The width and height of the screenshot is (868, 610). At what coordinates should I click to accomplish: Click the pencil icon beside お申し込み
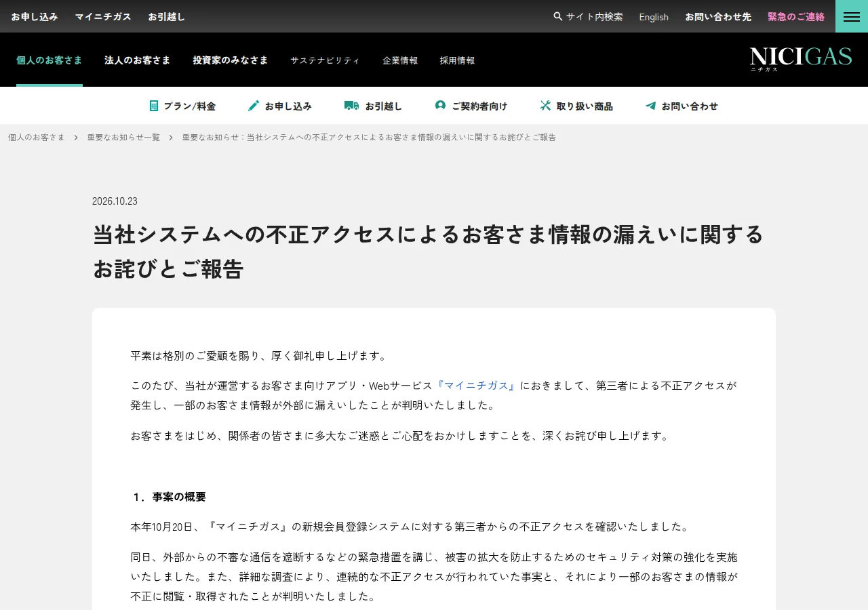coord(254,106)
